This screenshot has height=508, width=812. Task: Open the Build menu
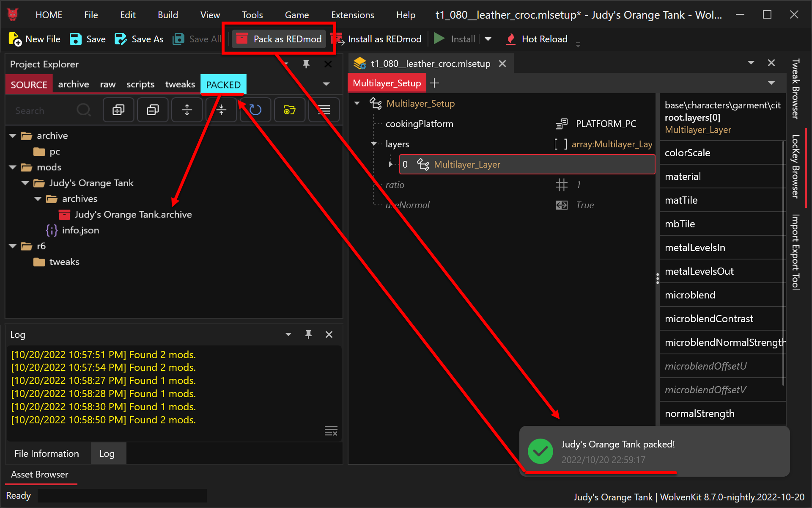click(168, 15)
